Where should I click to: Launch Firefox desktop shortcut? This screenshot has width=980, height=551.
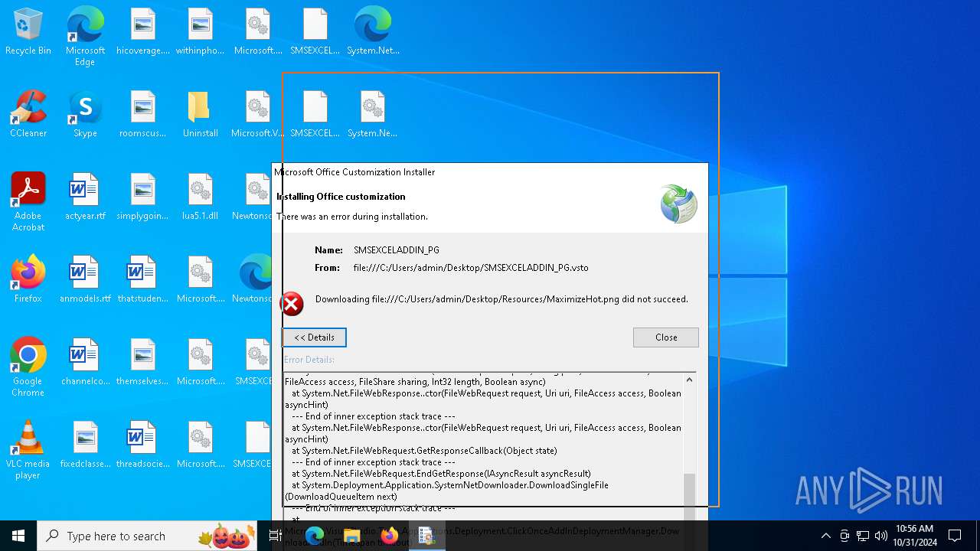(x=28, y=280)
